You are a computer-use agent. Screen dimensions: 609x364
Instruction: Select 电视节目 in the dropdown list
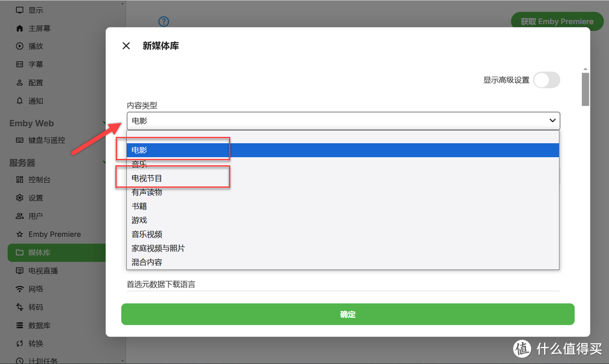pos(343,178)
